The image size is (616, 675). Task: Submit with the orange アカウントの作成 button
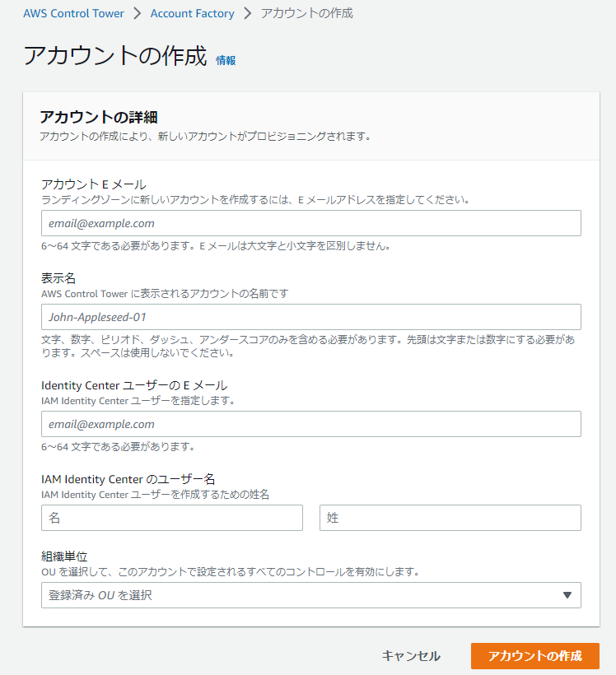click(535, 655)
